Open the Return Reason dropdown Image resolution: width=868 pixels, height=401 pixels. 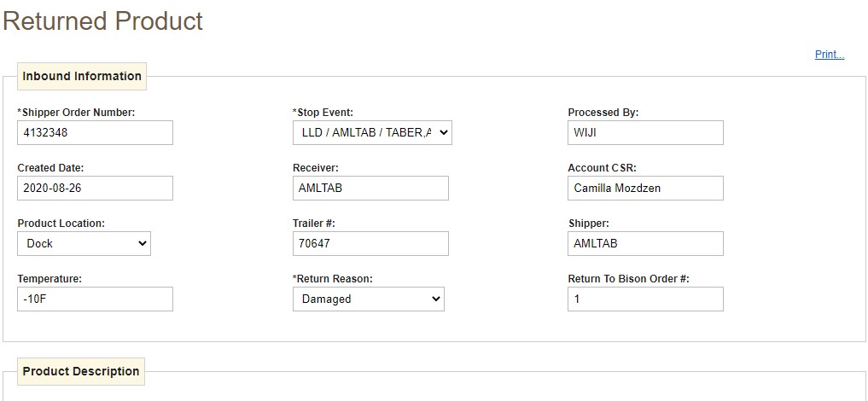tap(368, 299)
